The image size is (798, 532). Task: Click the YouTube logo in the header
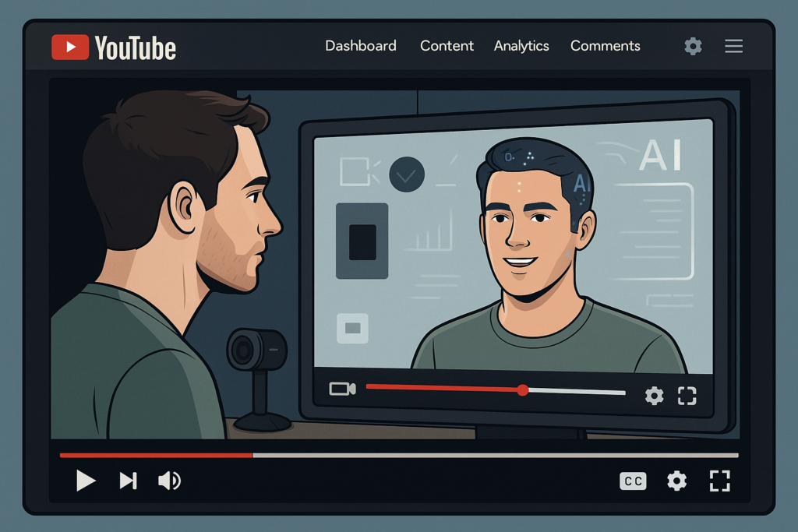pos(114,48)
